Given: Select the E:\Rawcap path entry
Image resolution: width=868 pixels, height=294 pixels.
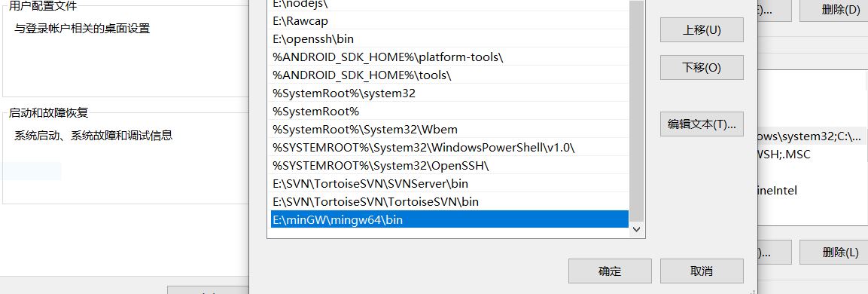Looking at the screenshot, I should [449, 20].
